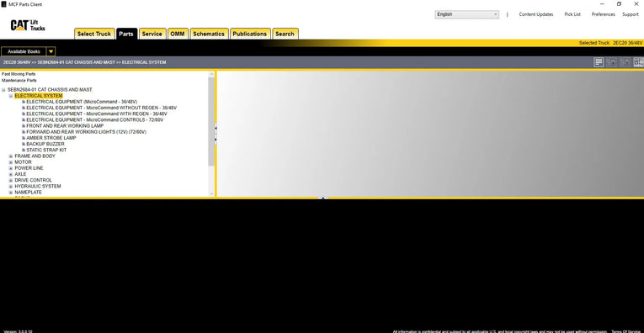Select FORWARD AND REAR WORKING LIGHTS (12V)
Image resolution: width=644 pixels, height=333 pixels.
pyautogui.click(x=86, y=132)
